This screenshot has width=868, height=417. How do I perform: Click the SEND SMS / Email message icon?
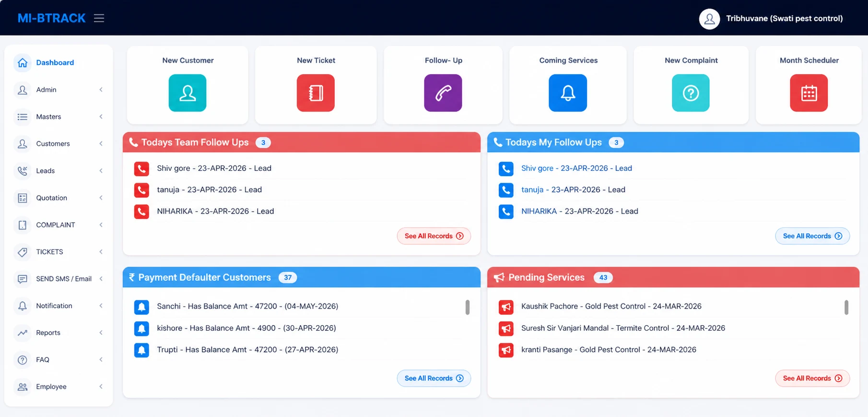point(23,279)
